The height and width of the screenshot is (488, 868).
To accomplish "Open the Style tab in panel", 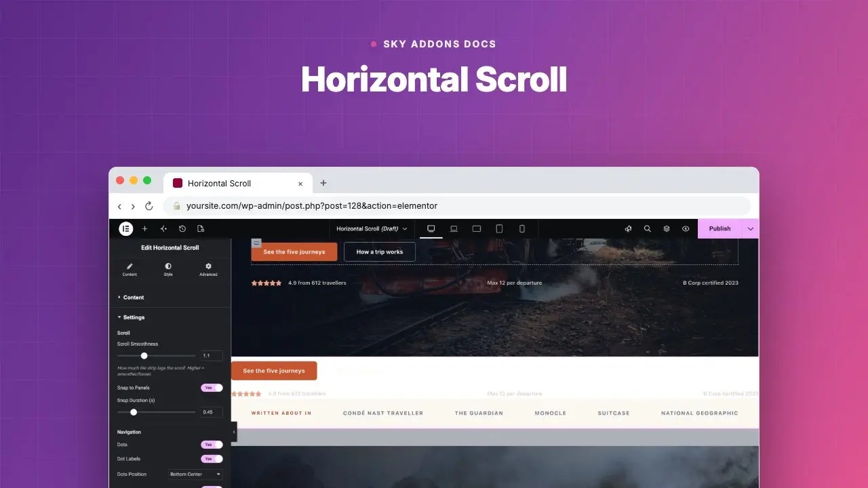I will [x=168, y=269].
